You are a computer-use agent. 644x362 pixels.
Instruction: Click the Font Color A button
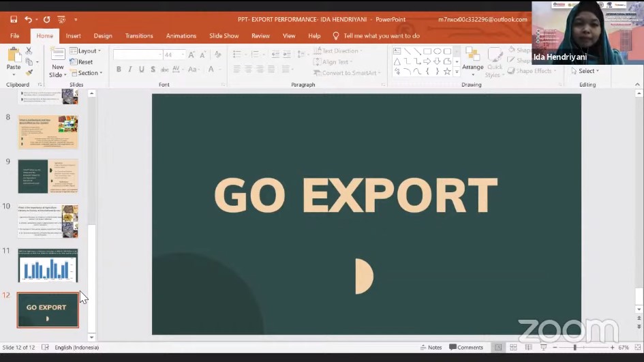coord(211,70)
